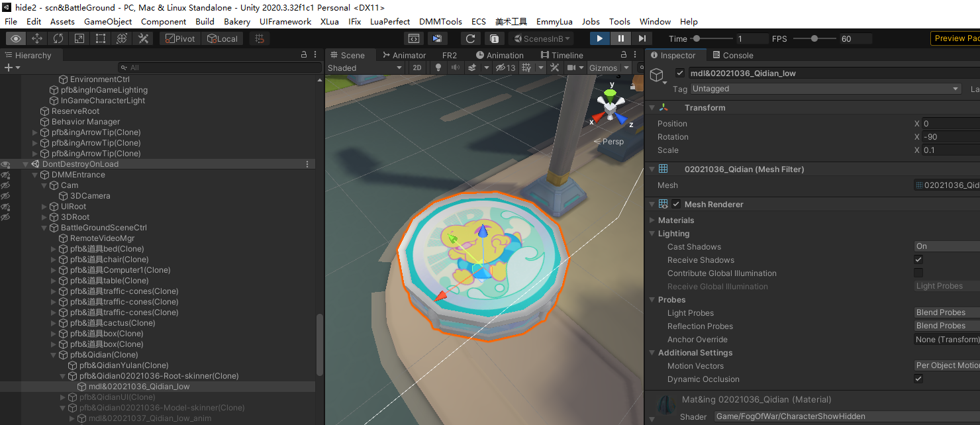Click the scene view panel lock icon

pyautogui.click(x=624, y=55)
